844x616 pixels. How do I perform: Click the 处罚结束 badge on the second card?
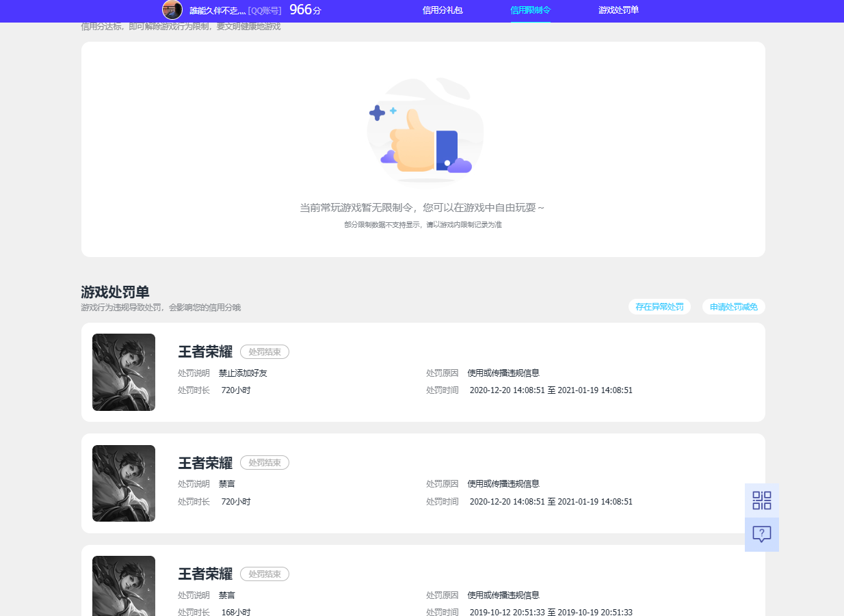click(265, 462)
